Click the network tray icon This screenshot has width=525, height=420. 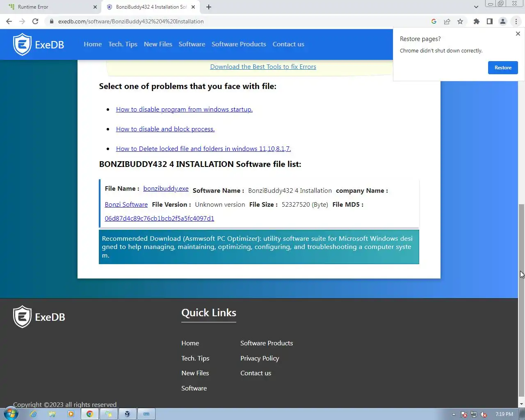(x=474, y=414)
